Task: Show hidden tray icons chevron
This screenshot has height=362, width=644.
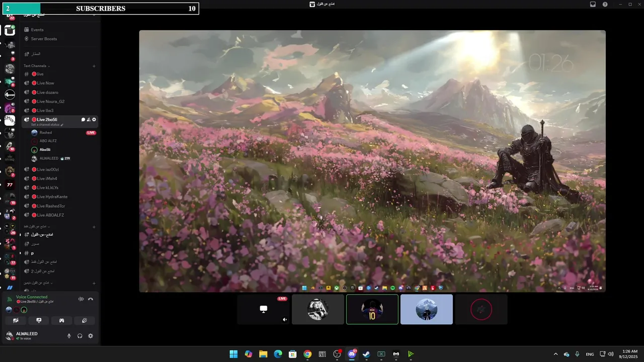Action: pyautogui.click(x=555, y=354)
